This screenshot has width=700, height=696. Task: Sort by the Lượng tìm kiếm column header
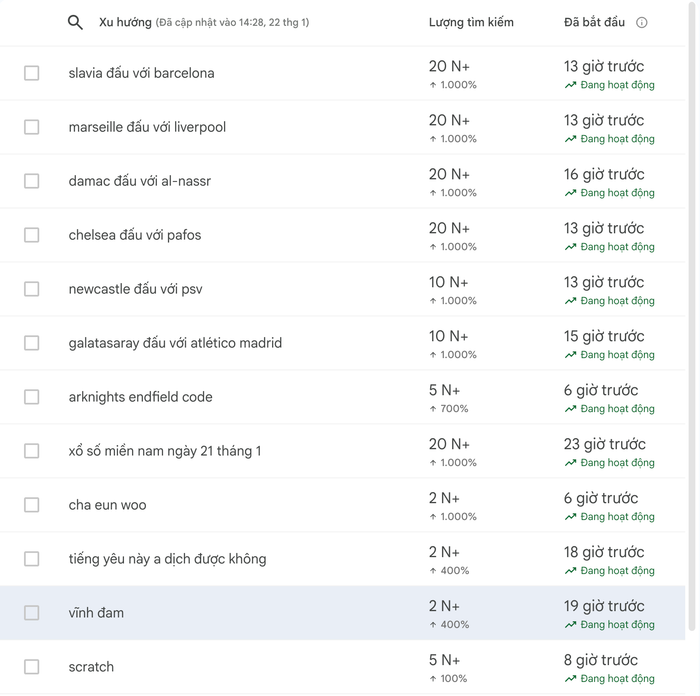471,22
